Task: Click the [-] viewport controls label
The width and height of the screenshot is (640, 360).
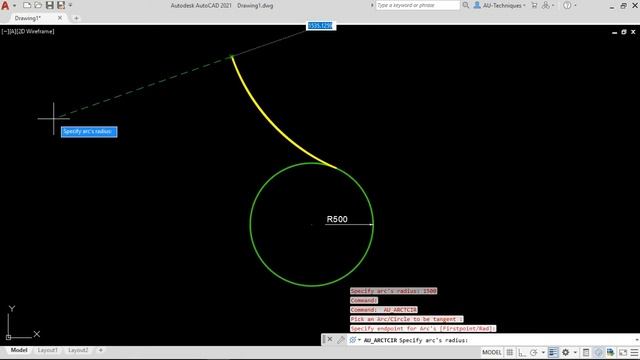Action: pos(4,31)
